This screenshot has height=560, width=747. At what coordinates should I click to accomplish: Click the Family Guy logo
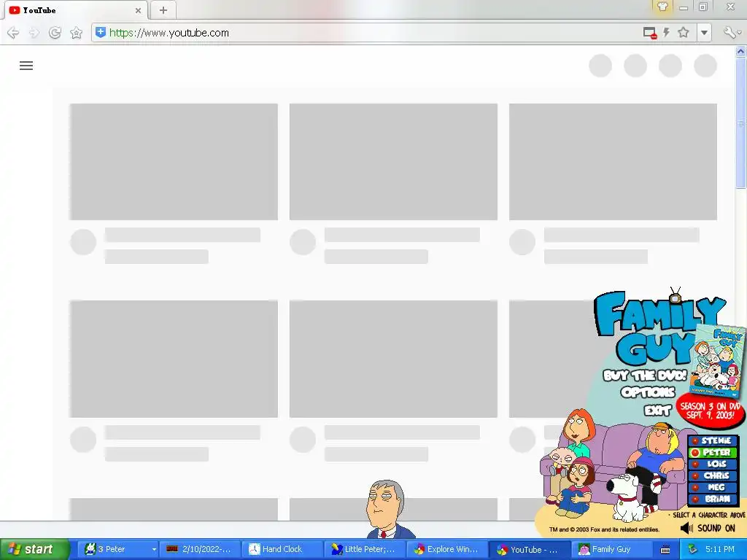(x=655, y=329)
